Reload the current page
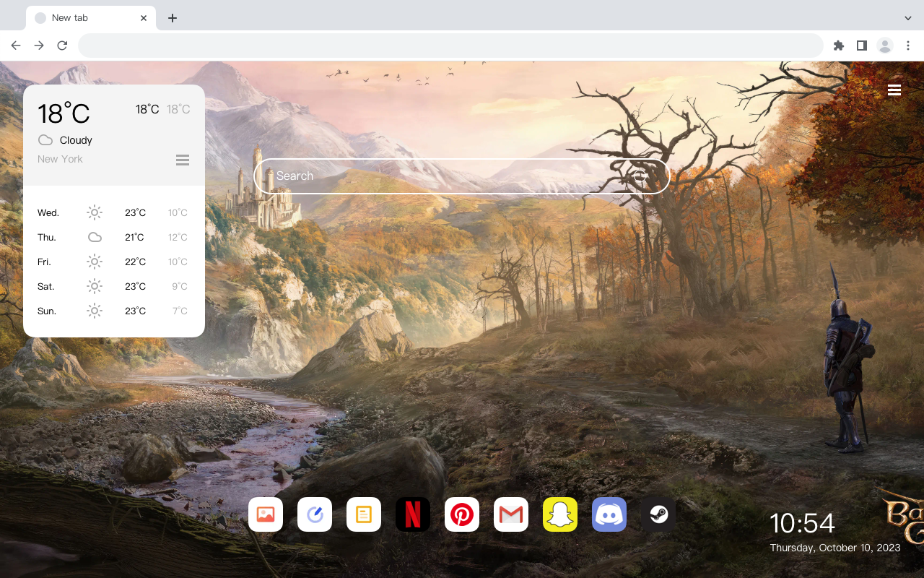 click(62, 46)
